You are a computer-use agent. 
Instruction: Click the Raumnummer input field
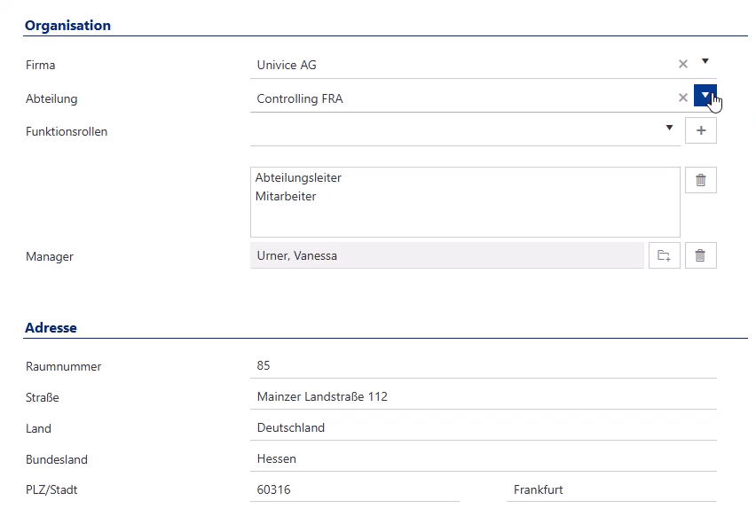pyautogui.click(x=483, y=365)
